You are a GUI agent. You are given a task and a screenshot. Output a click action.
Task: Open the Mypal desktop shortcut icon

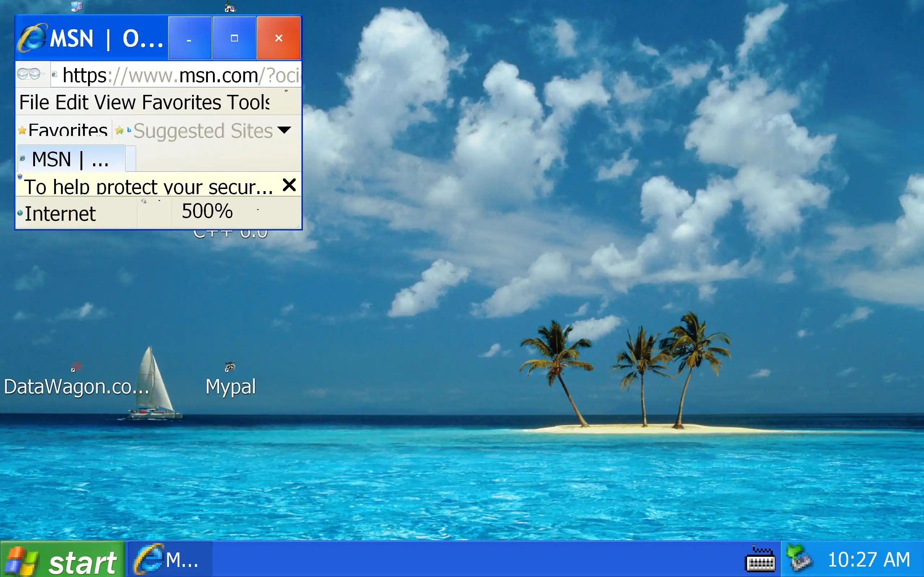pyautogui.click(x=230, y=367)
